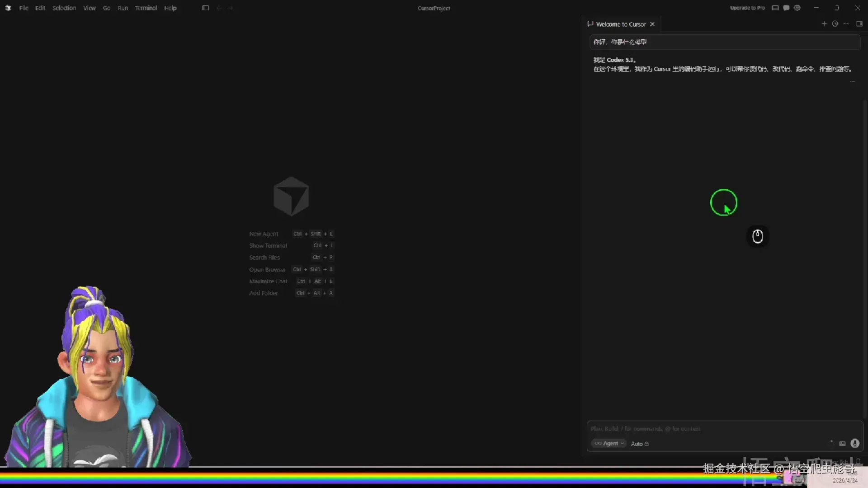The width and height of the screenshot is (868, 488).
Task: Open the Auto model selector
Action: [640, 444]
